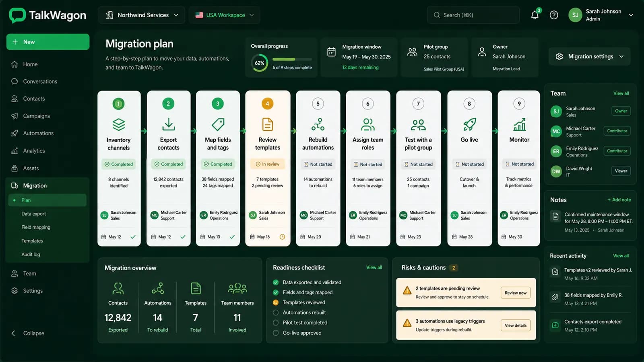Click the 38 fields mapped activity icon
Image resolution: width=644 pixels, height=362 pixels.
pyautogui.click(x=555, y=297)
